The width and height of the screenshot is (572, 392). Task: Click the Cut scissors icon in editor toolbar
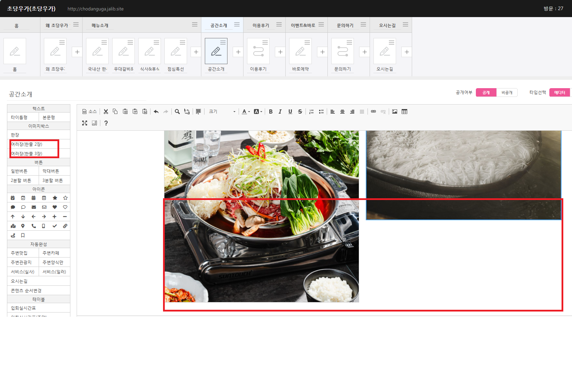point(106,112)
